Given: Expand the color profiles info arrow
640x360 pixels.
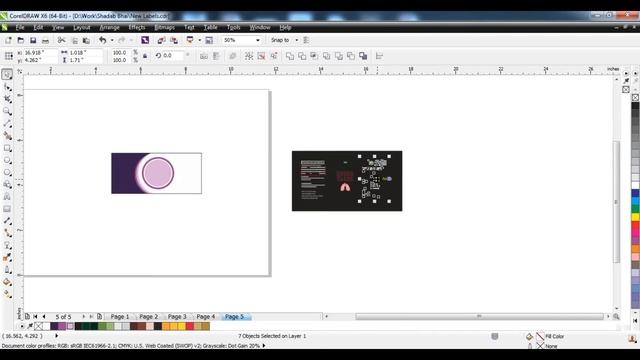Looking at the screenshot, I should 264,346.
